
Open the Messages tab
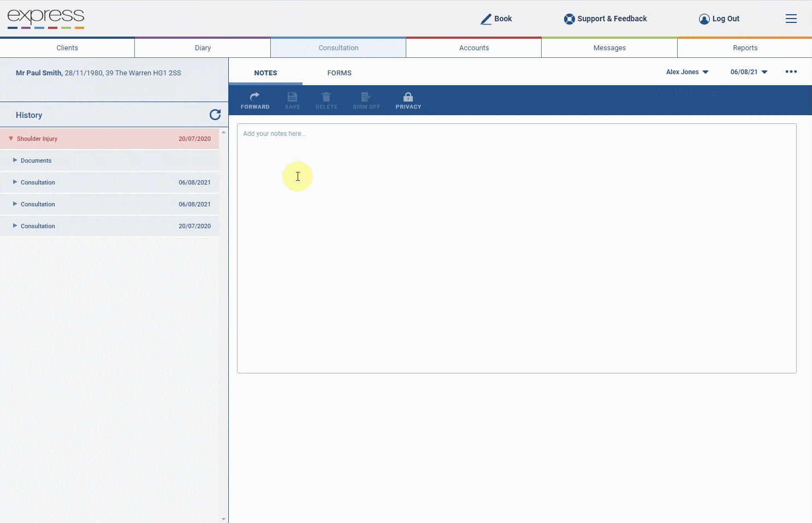click(609, 48)
